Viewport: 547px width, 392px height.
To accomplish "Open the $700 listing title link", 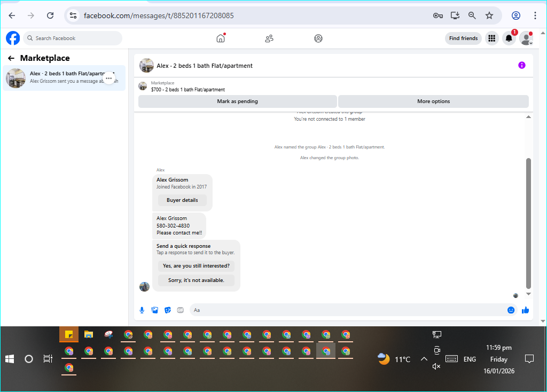I will click(187, 90).
